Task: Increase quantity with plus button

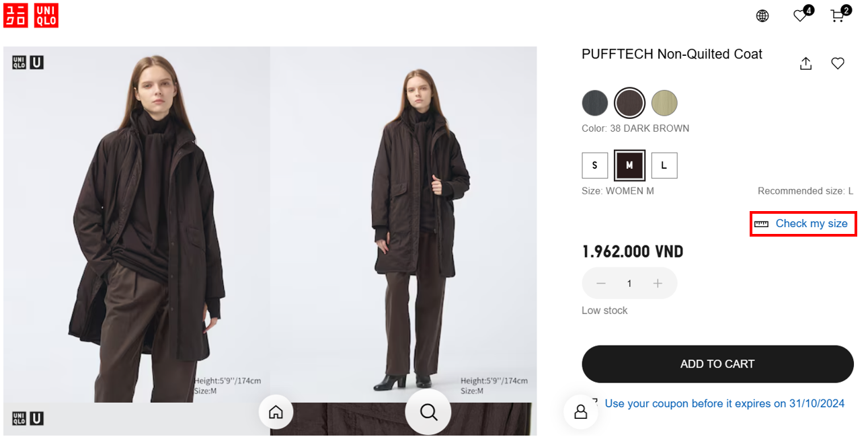Action: [658, 284]
